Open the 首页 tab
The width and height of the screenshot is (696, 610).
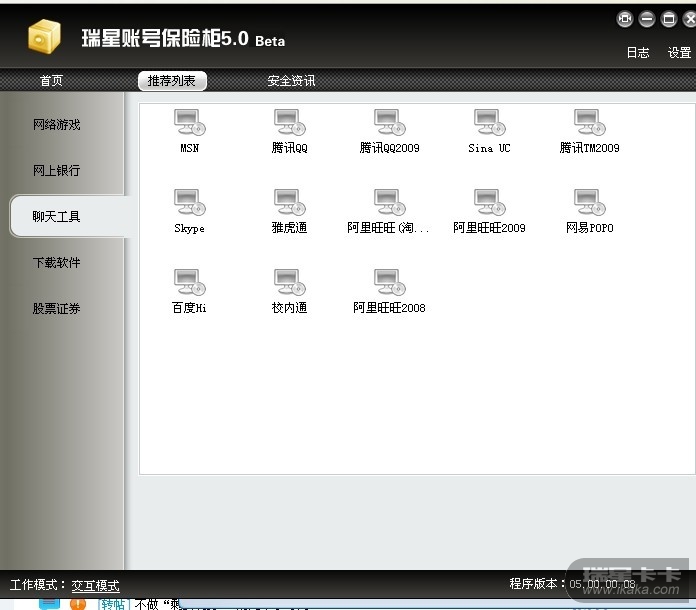51,81
